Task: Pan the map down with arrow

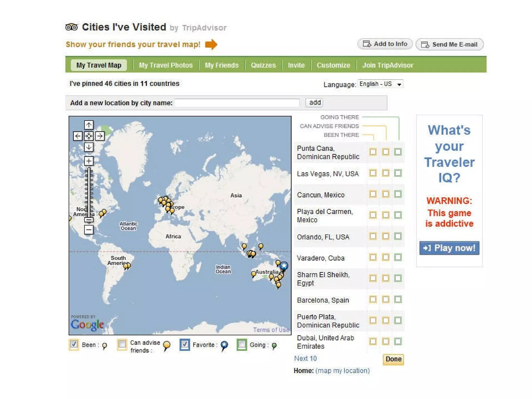Action: coord(89,147)
